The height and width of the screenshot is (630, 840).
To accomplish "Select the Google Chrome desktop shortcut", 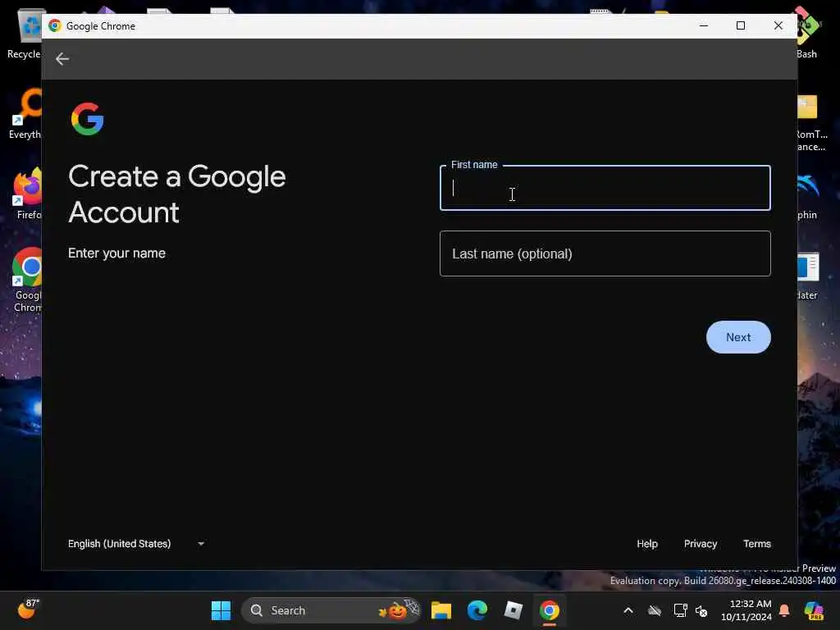I will [x=27, y=280].
